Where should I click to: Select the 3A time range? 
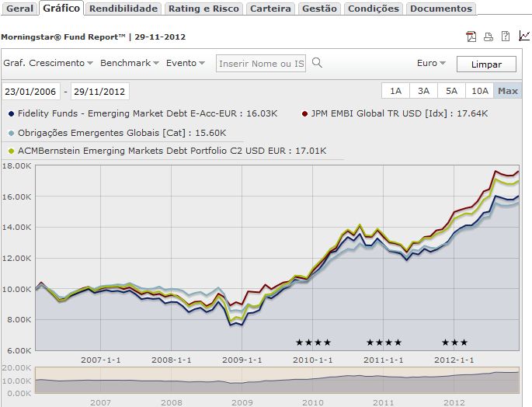click(x=423, y=91)
